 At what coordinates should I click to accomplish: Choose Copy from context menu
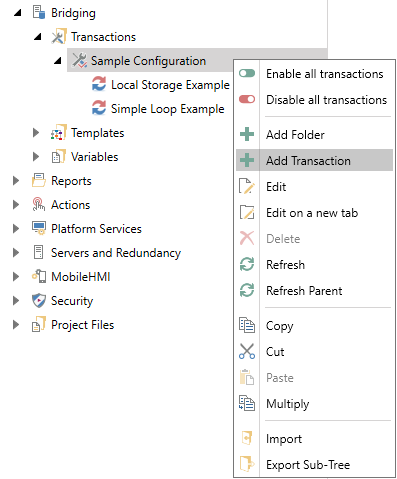point(314,325)
